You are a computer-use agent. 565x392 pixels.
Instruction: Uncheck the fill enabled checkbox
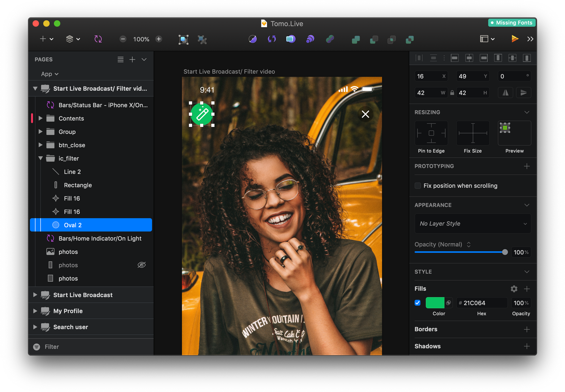(x=418, y=303)
